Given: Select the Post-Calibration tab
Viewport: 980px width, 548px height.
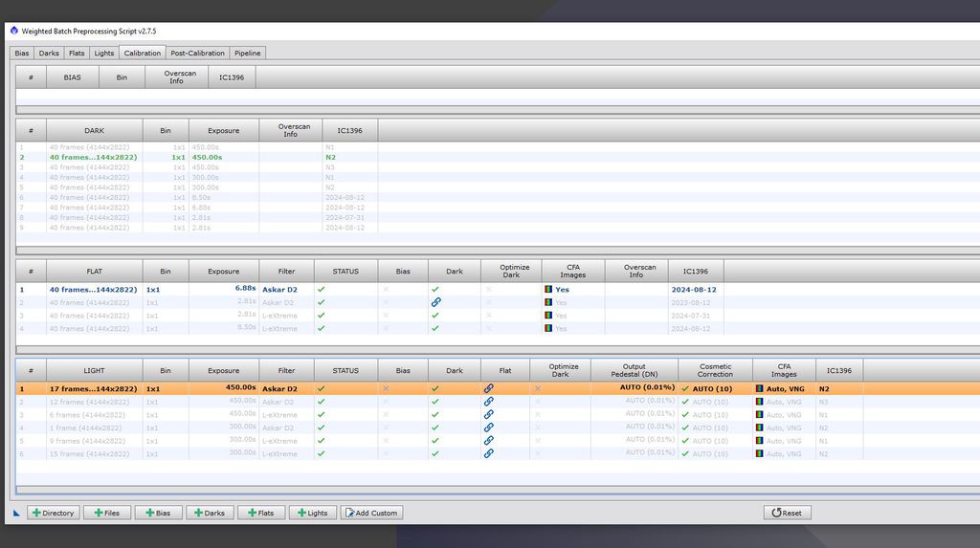Looking at the screenshot, I should 197,54.
